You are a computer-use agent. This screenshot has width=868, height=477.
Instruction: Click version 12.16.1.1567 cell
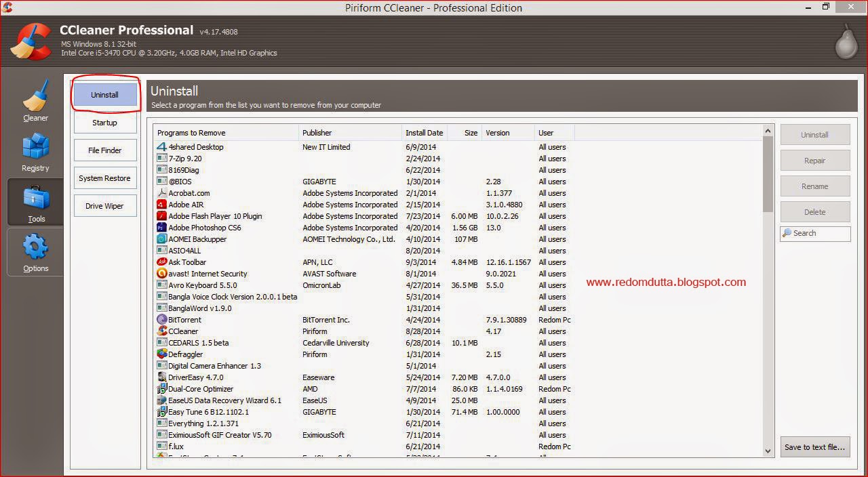[509, 262]
